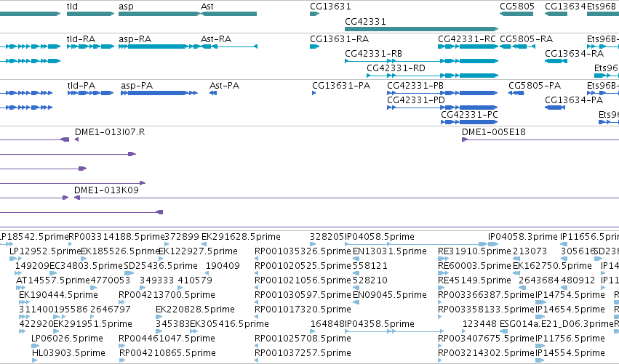The height and width of the screenshot is (364, 619).
Task: Click the 213073 EST label
Action: point(530,251)
